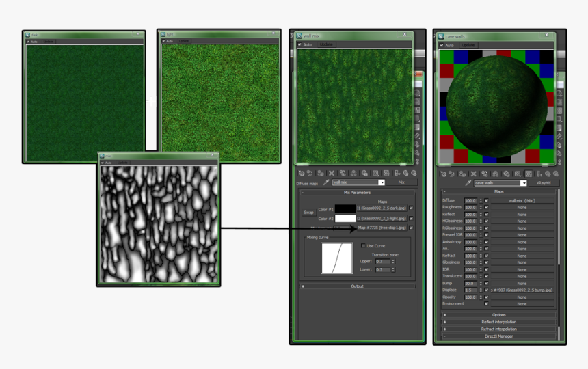Open the wall mix (Mix) diffuse slot
The image size is (588, 369).
coord(522,200)
